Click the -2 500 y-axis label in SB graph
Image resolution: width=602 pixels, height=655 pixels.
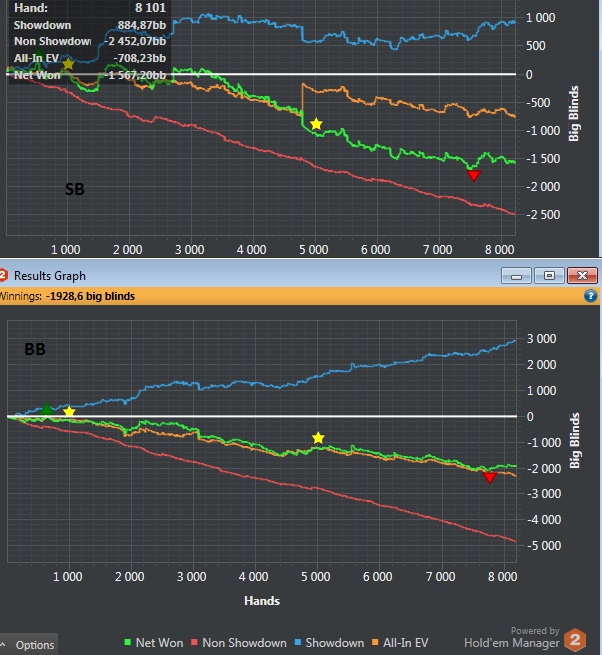tap(543, 215)
